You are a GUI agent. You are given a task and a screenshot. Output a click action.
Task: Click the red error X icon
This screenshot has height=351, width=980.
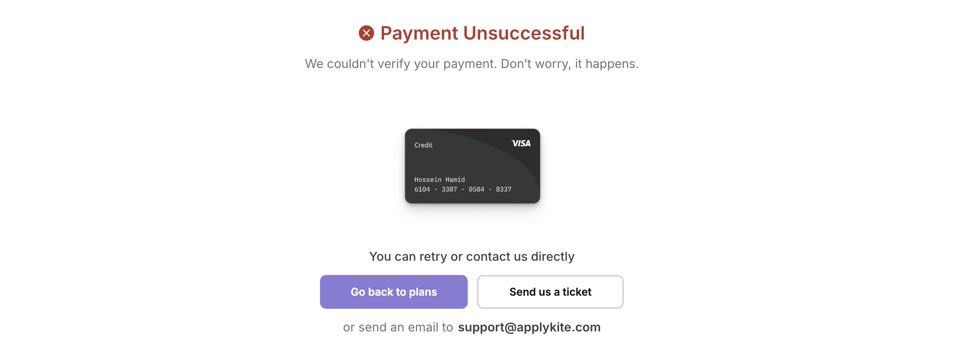[x=366, y=33]
